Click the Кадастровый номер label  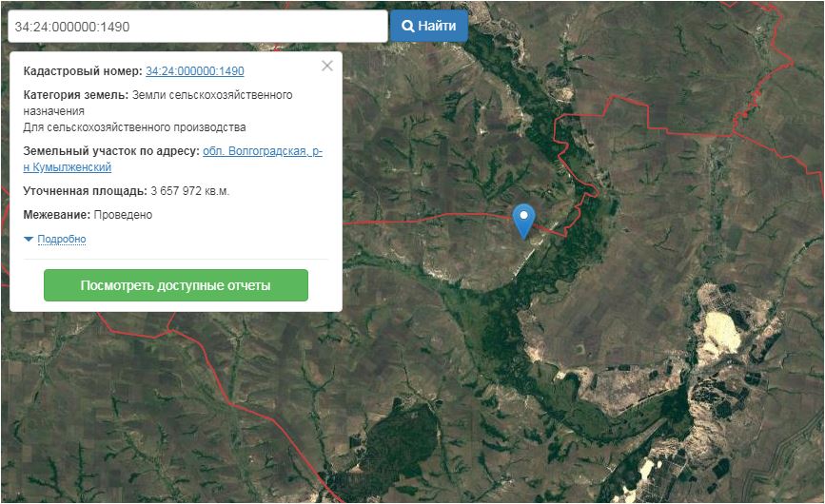(x=83, y=71)
